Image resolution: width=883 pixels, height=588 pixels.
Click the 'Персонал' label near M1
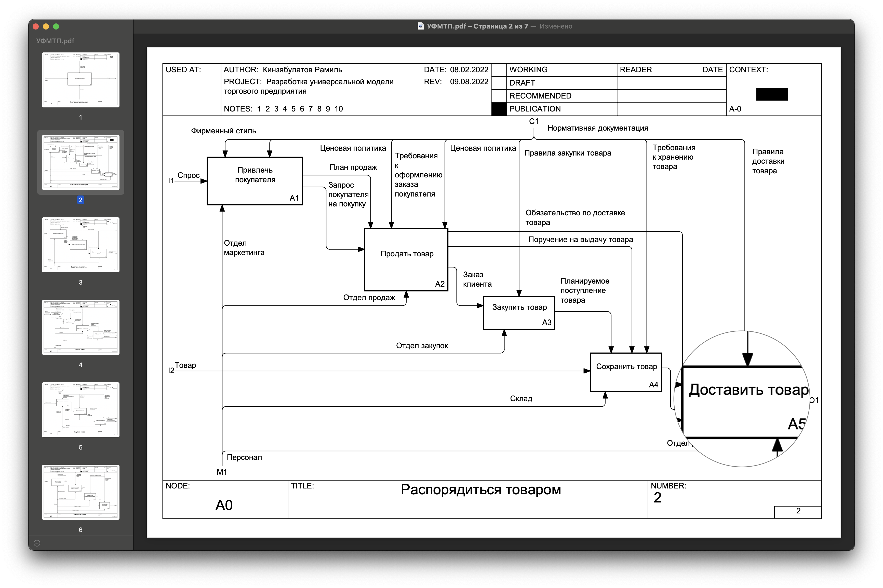(244, 457)
